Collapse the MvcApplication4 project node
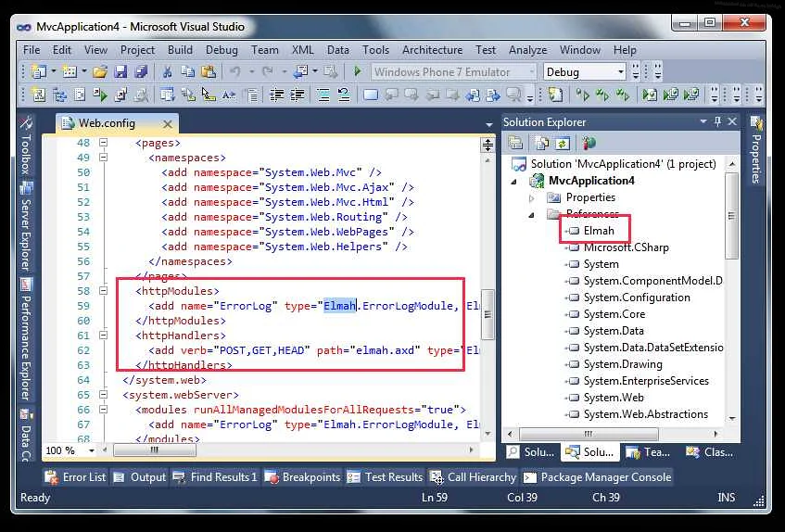 tap(514, 181)
